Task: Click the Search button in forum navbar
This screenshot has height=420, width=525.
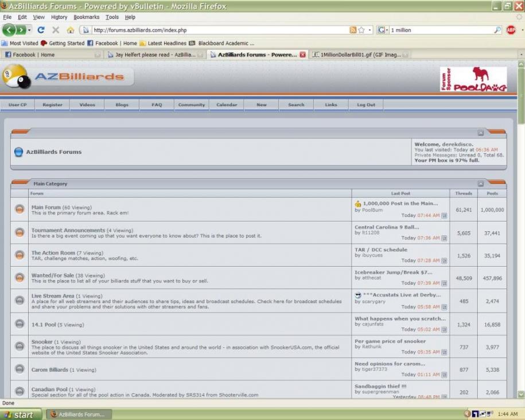Action: [x=296, y=105]
